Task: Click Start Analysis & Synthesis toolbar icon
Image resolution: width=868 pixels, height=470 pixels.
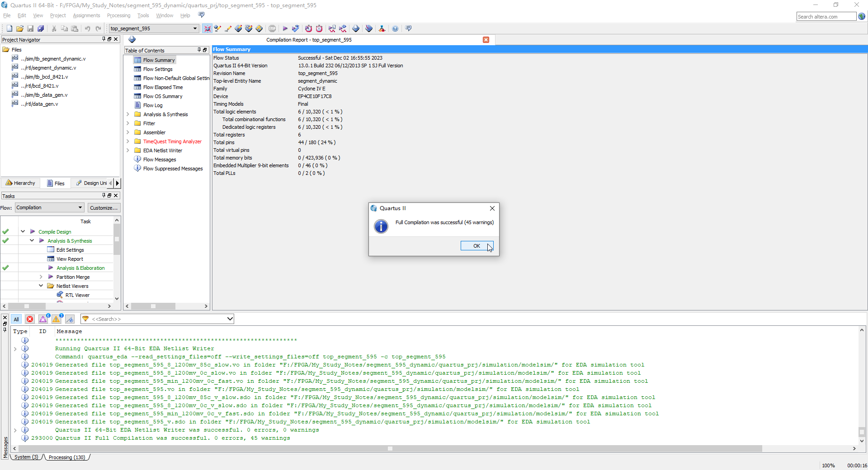Action: (295, 28)
